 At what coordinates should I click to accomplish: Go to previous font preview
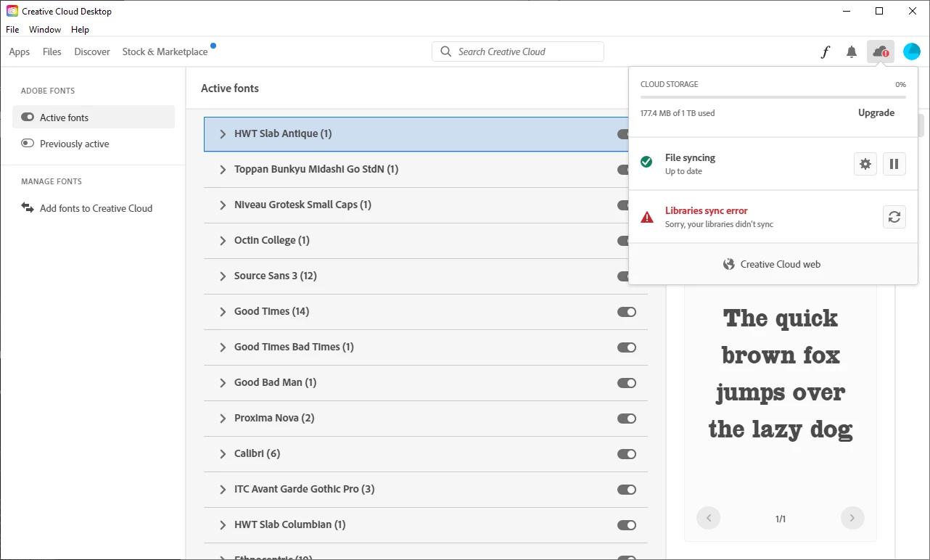click(x=709, y=518)
